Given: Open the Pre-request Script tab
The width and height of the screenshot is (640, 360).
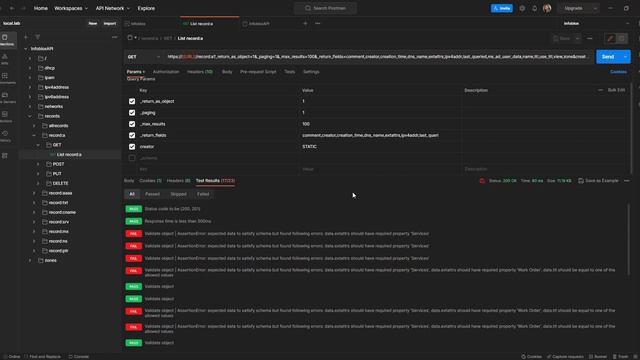Looking at the screenshot, I should pyautogui.click(x=258, y=72).
